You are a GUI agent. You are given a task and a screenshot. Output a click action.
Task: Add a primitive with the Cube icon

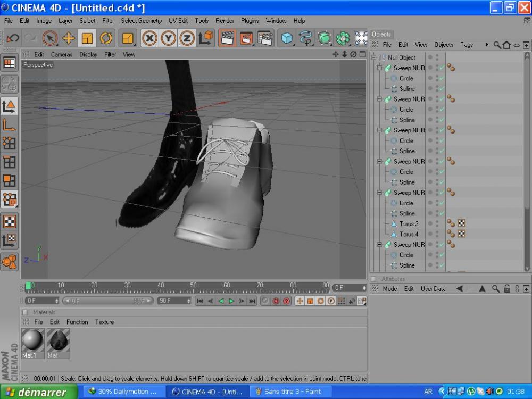point(287,38)
